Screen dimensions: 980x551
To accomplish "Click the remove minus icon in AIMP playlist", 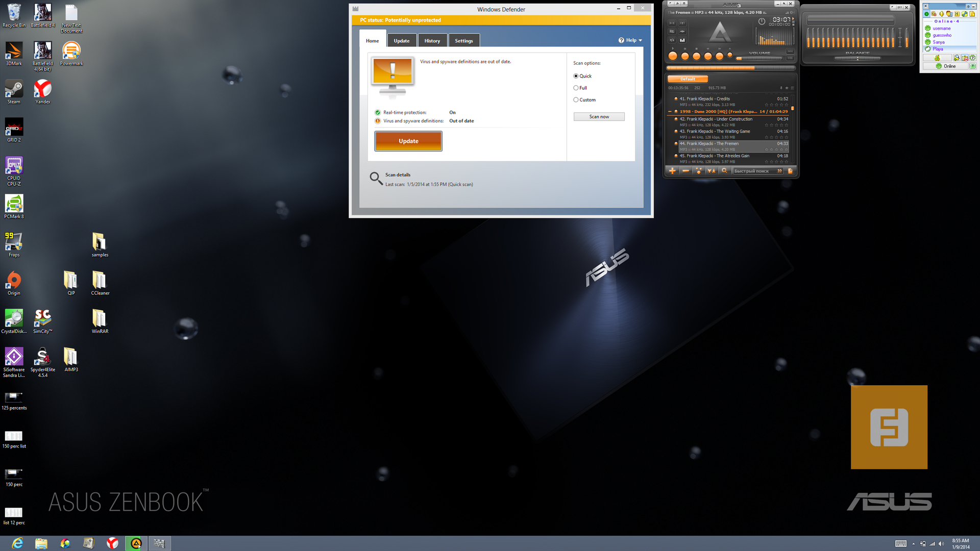I will coord(685,171).
